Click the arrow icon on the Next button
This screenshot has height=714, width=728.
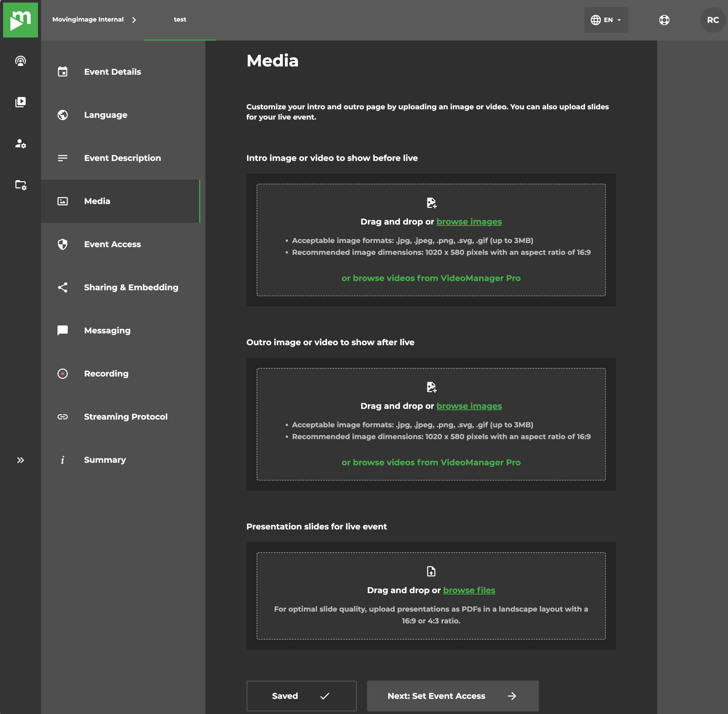point(512,696)
